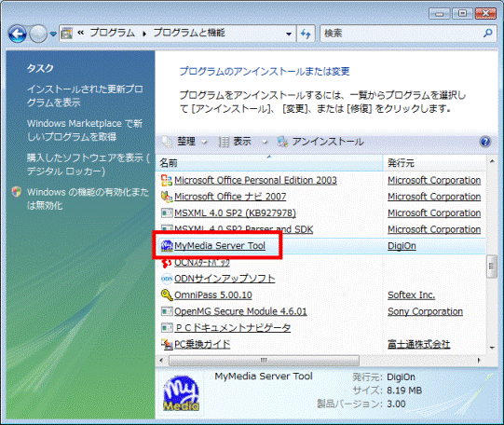
Task: Click the ODN program icon
Action: tap(167, 279)
